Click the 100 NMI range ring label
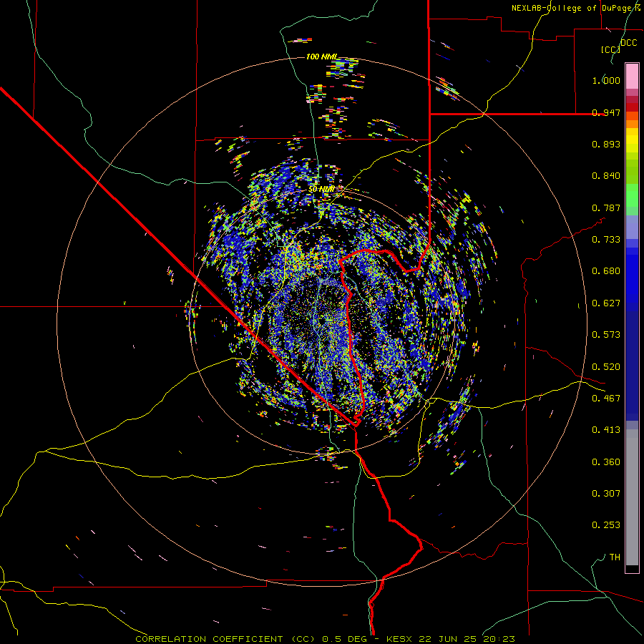This screenshot has width=644, height=644. pyautogui.click(x=322, y=57)
